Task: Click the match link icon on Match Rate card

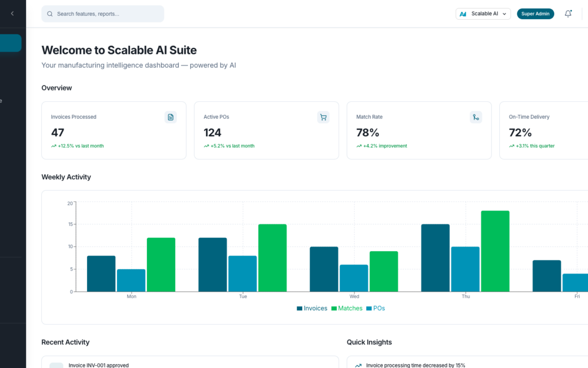Action: pyautogui.click(x=476, y=117)
